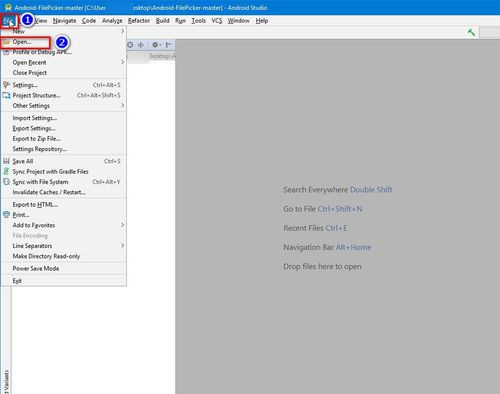The image size is (500, 394).
Task: Open Settings... from the File menu
Action: point(63,85)
